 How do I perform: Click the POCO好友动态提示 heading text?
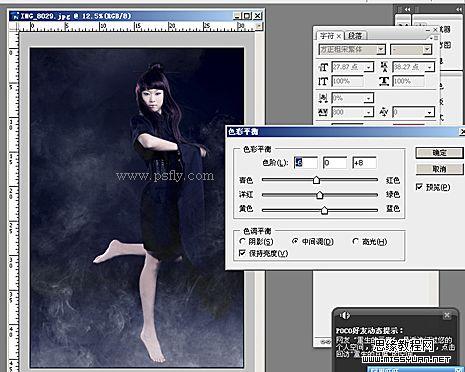pos(369,331)
